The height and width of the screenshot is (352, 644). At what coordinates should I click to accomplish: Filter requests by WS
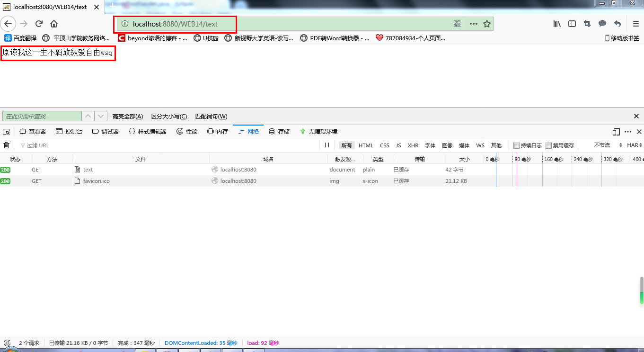pos(480,145)
